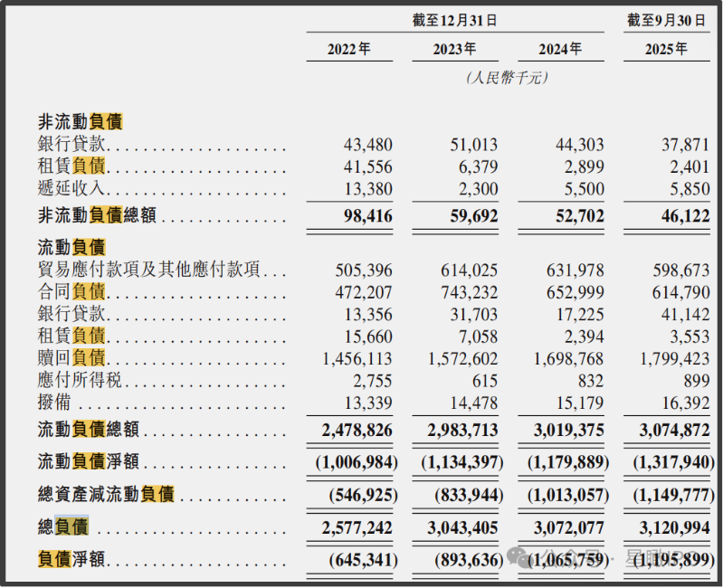This screenshot has width=723, height=588.
Task: Click the 非流動負債 section heading
Action: (80, 122)
